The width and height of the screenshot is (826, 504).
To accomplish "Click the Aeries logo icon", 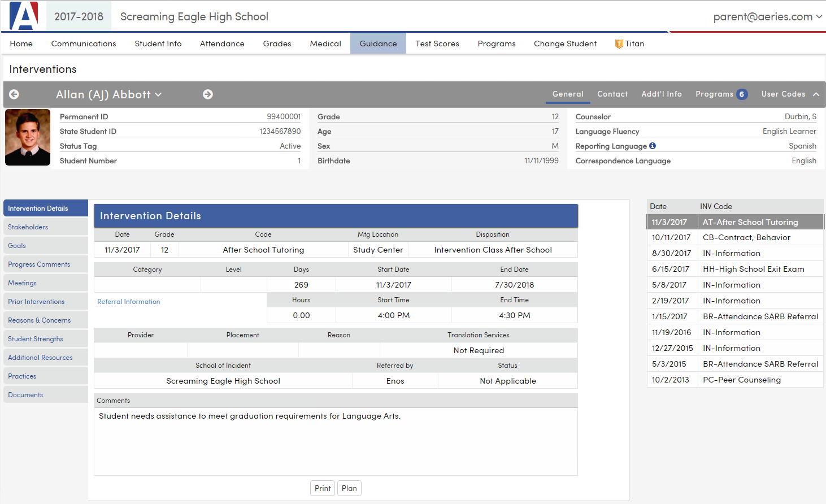I will pos(24,16).
